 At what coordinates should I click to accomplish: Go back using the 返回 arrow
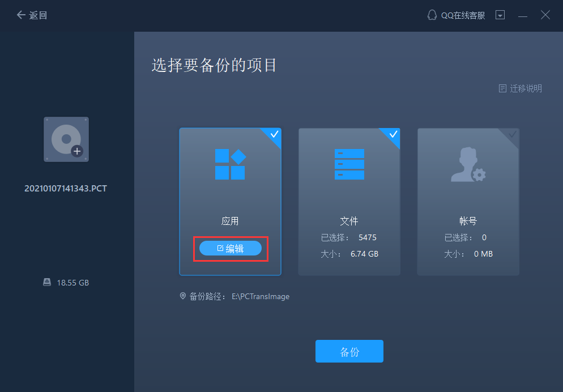[32, 15]
